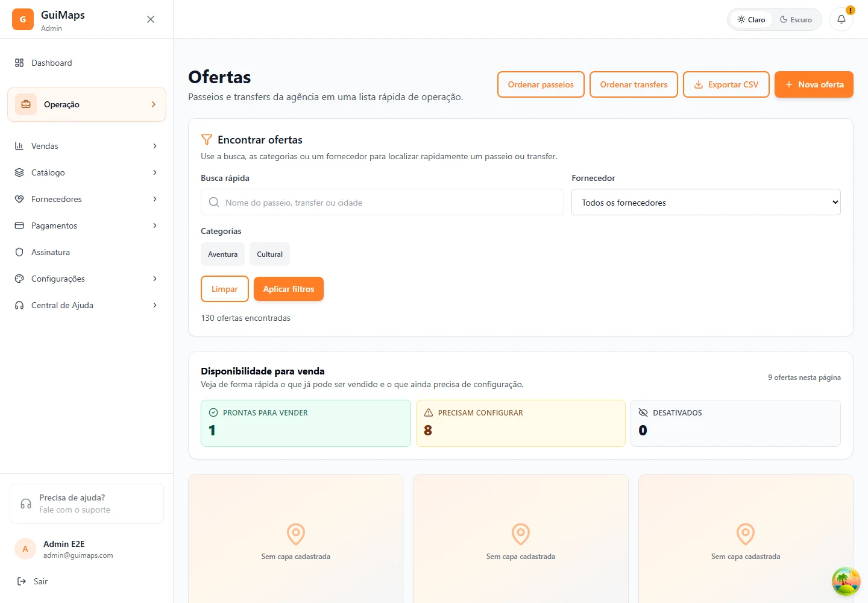Viewport: 868px width, 603px height.
Task: Open the Todos os fornecedores dropdown
Action: click(706, 202)
